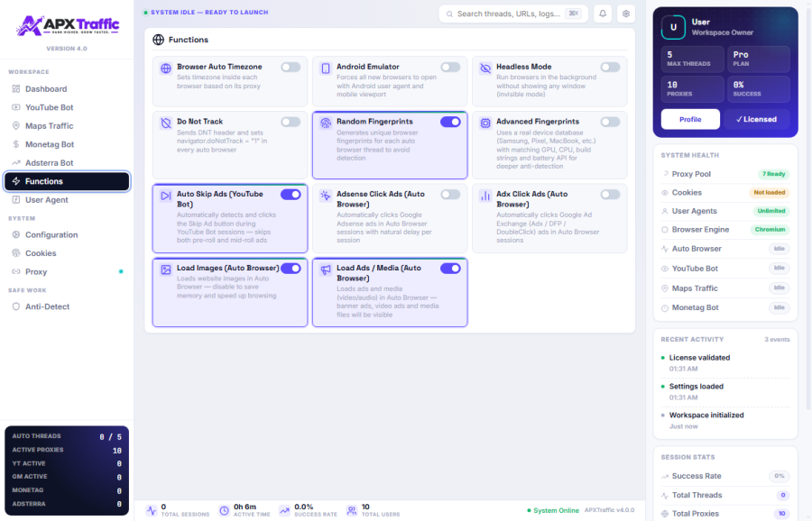812x521 pixels.
Task: Enable the Advanced Fingerprints toggle
Action: pyautogui.click(x=610, y=122)
